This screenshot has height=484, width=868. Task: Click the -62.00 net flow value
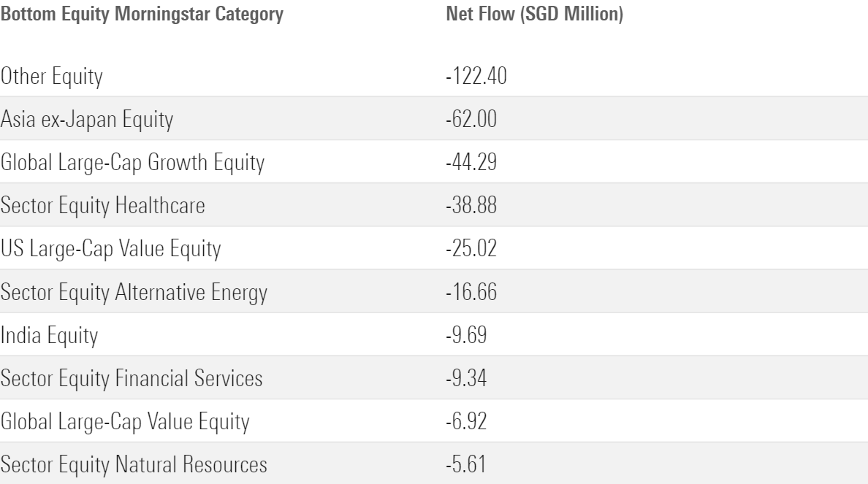pyautogui.click(x=471, y=118)
